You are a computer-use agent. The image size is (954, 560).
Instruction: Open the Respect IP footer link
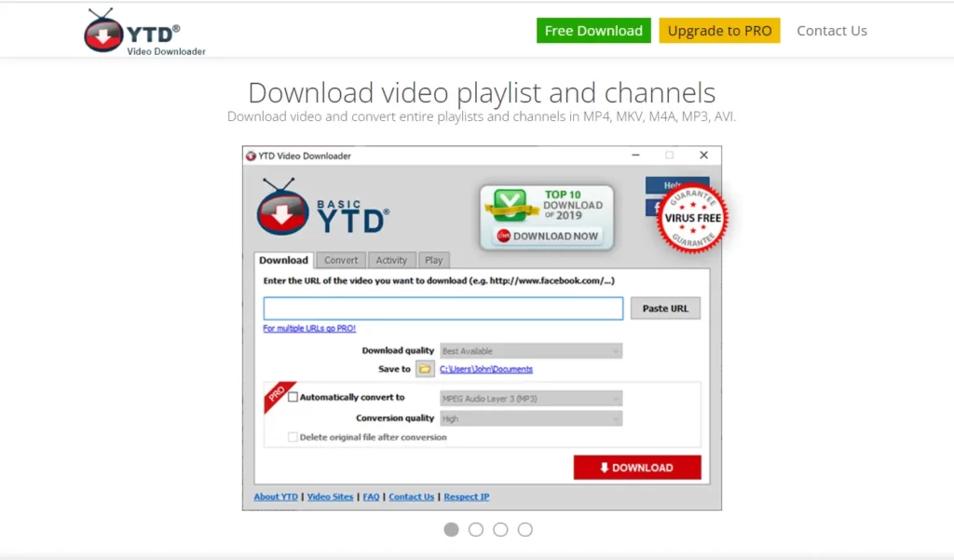tap(467, 497)
